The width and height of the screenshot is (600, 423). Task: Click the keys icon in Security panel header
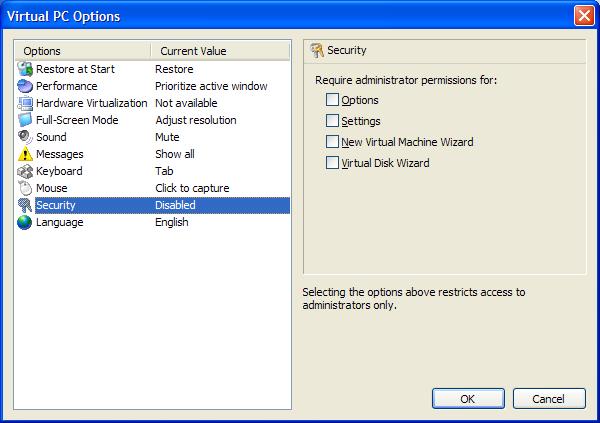[x=317, y=50]
